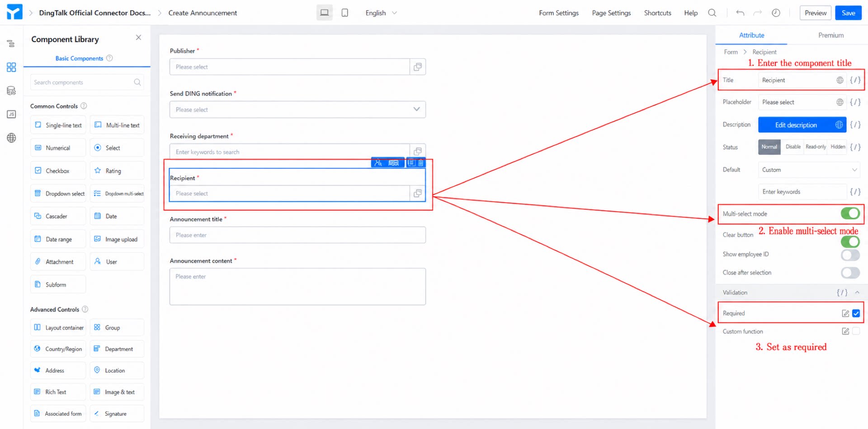The height and width of the screenshot is (429, 868).
Task: Expand the Default Custom dropdown
Action: click(x=809, y=170)
